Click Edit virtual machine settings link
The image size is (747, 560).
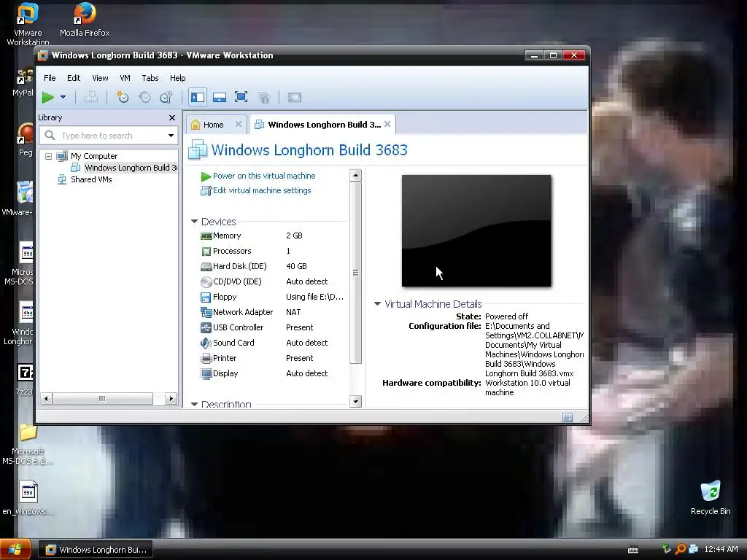262,190
